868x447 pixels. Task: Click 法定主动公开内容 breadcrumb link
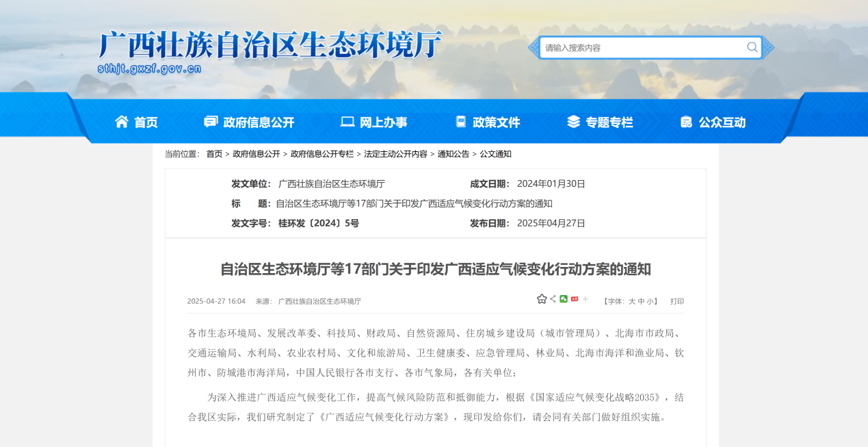395,154
